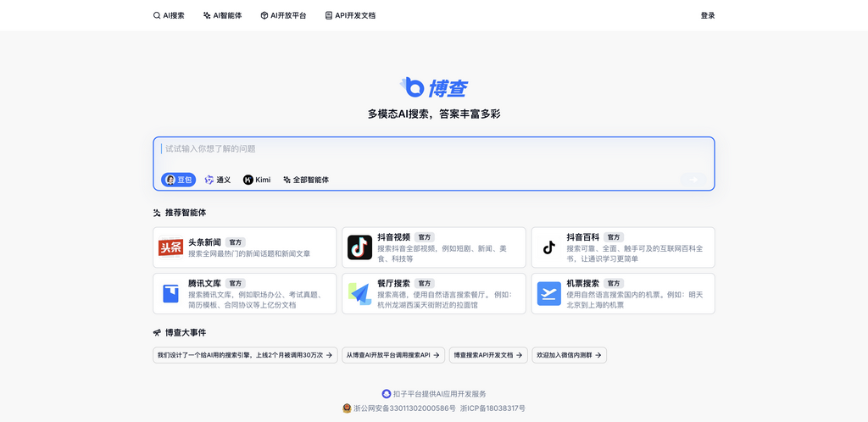Image resolution: width=868 pixels, height=422 pixels.
Task: Open the 腾讯文库 card title
Action: pyautogui.click(x=205, y=283)
